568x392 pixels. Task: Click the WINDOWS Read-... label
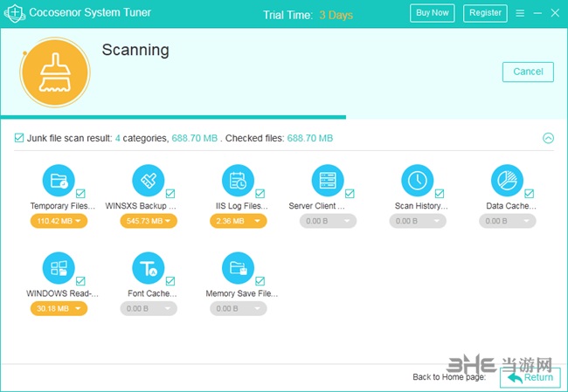pos(62,293)
